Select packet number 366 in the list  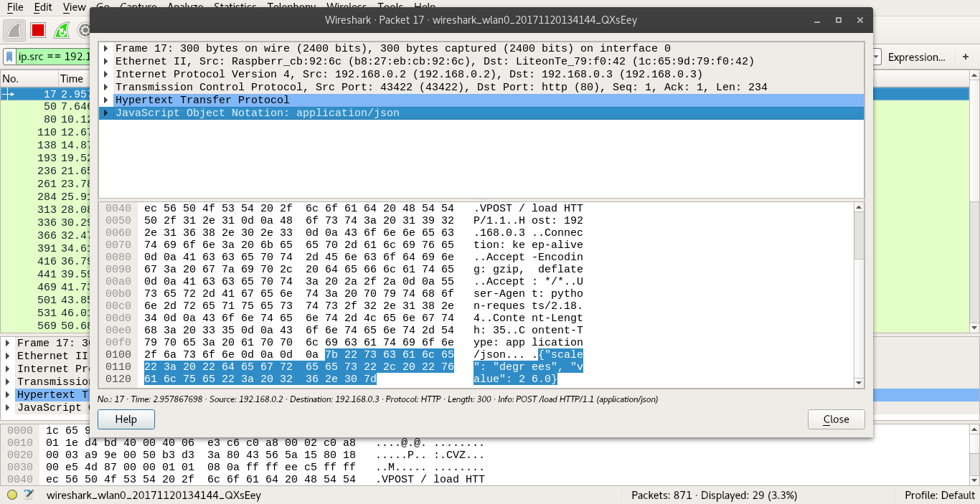point(46,236)
